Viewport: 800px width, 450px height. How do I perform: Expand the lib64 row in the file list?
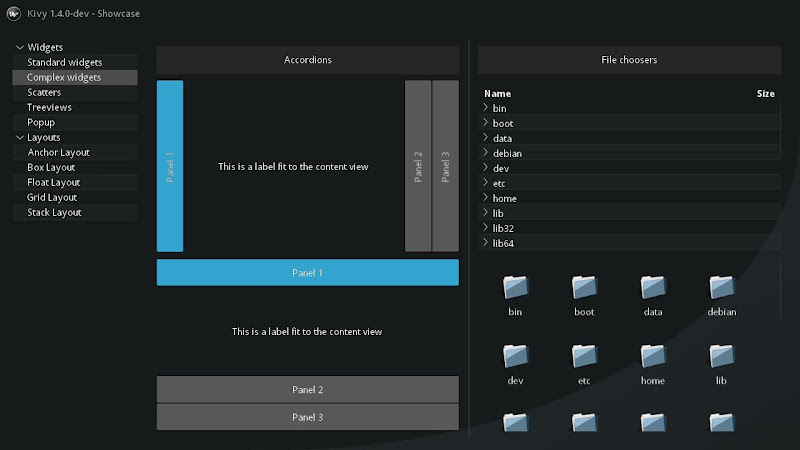(486, 243)
